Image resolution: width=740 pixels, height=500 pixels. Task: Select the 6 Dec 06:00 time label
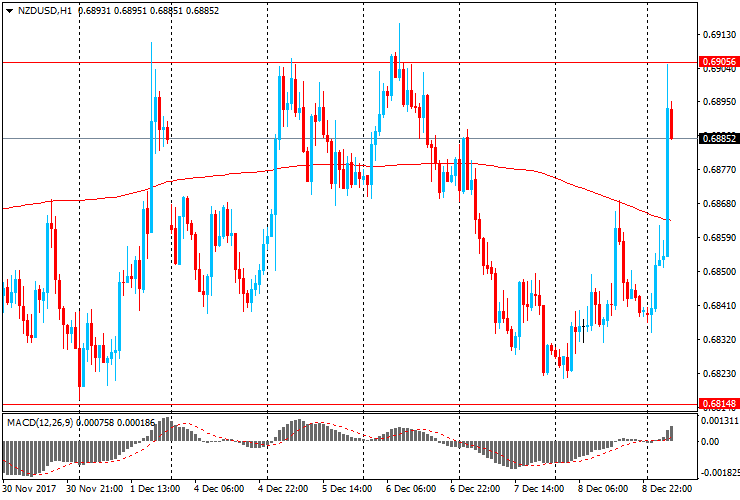tap(411, 488)
